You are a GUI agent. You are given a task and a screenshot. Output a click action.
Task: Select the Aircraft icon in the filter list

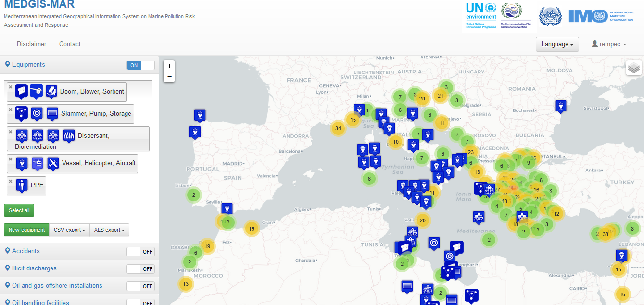pos(53,163)
